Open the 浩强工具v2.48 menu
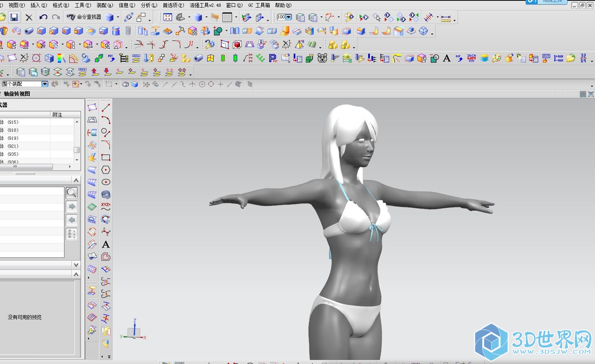This screenshot has height=364, width=595. [205, 5]
